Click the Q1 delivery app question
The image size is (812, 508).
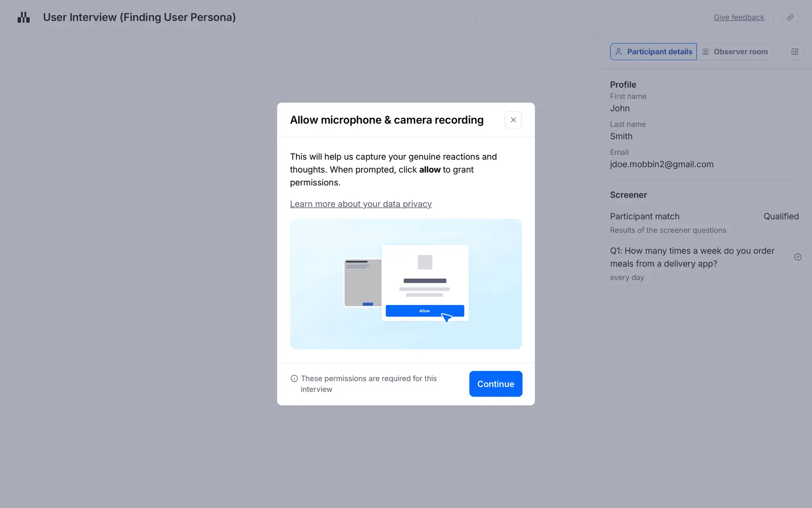click(691, 257)
